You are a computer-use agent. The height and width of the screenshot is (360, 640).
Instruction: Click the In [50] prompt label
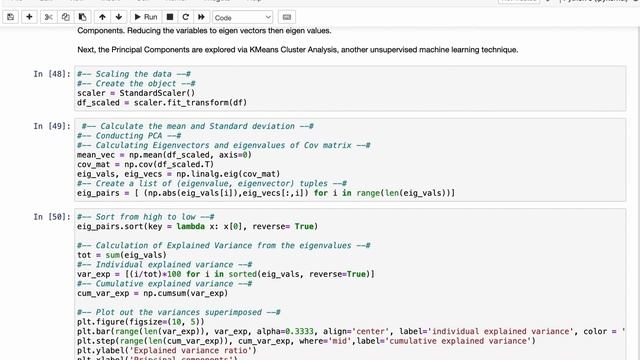click(x=52, y=217)
